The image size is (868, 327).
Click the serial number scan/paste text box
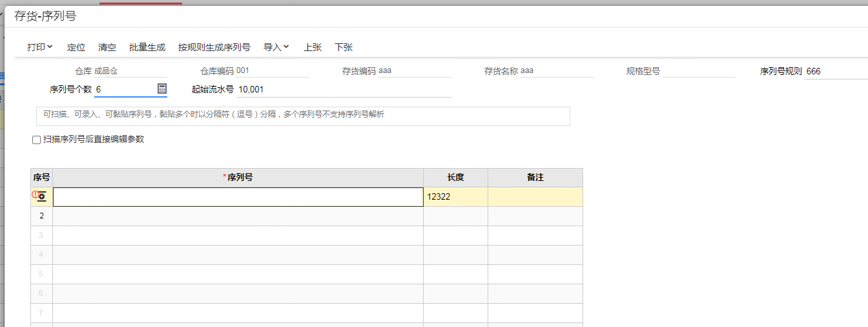(x=303, y=116)
